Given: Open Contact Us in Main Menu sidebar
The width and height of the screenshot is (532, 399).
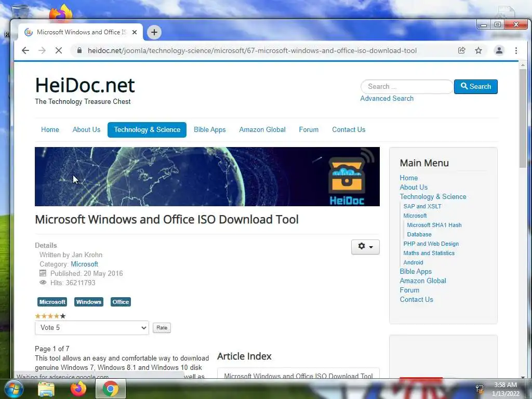Looking at the screenshot, I should [x=416, y=300].
